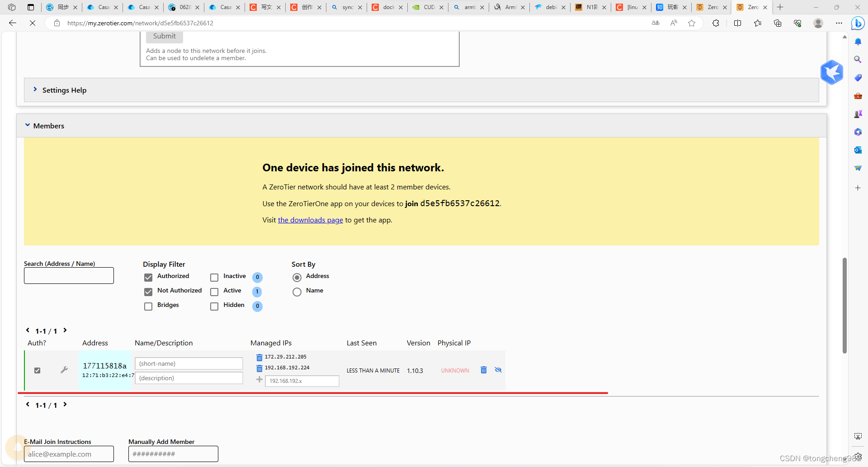The width and height of the screenshot is (868, 467).
Task: Click the page vertical scrollbar thumb
Action: click(844, 306)
